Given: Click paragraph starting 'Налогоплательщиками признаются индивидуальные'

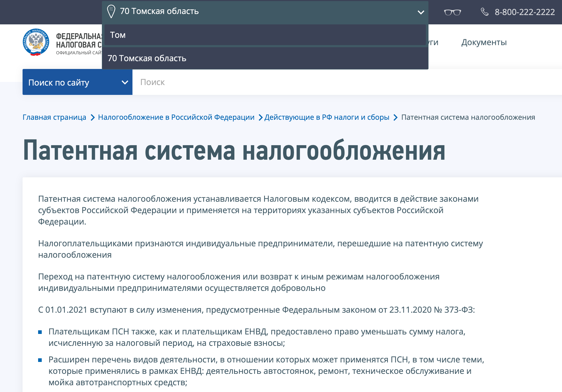Looking at the screenshot, I should [x=260, y=249].
